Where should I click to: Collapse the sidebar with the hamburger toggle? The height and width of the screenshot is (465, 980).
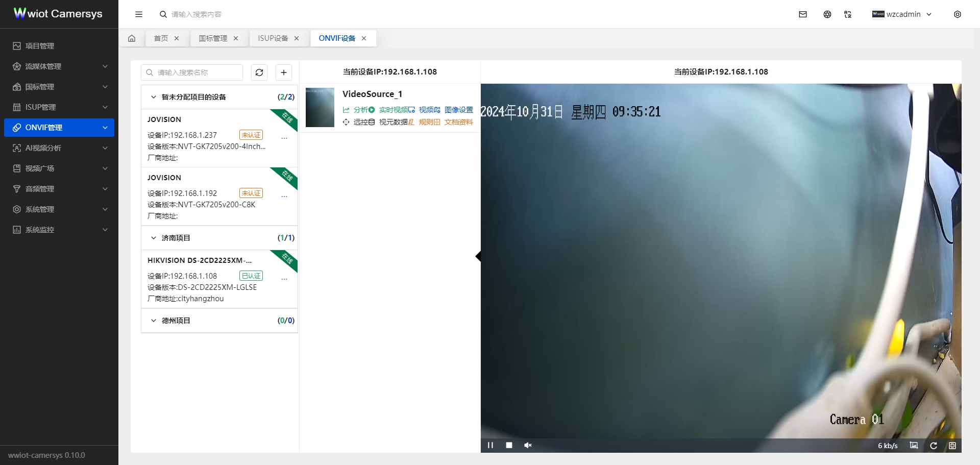[x=139, y=14]
